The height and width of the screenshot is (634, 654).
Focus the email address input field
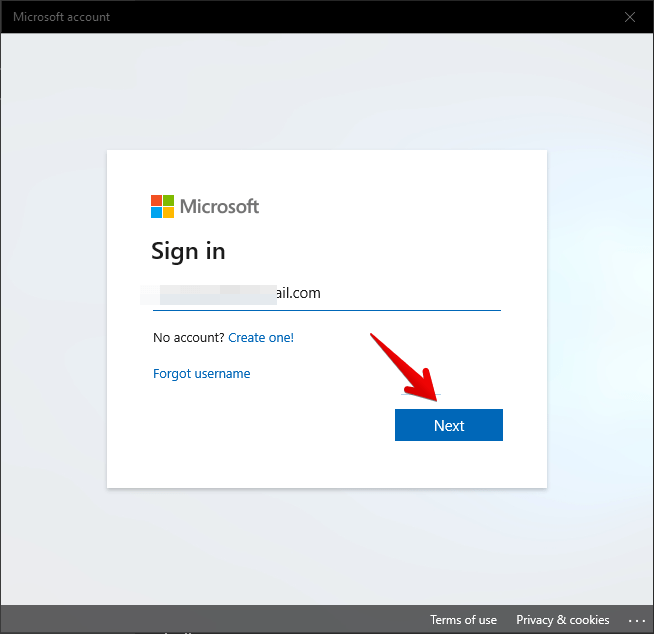[327, 293]
